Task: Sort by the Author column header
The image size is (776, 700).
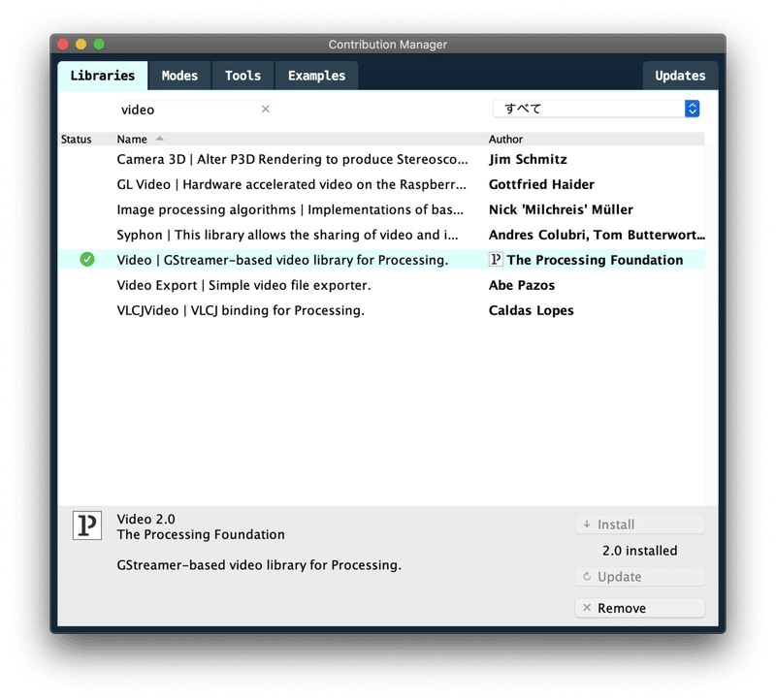Action: pyautogui.click(x=505, y=139)
